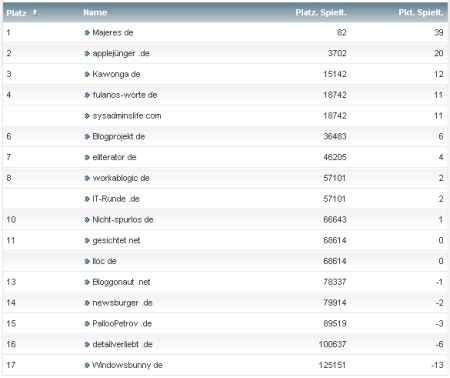Viewport: 450px width, 378px height.
Task: Open the IT-Runde .de link
Action: pos(116,199)
